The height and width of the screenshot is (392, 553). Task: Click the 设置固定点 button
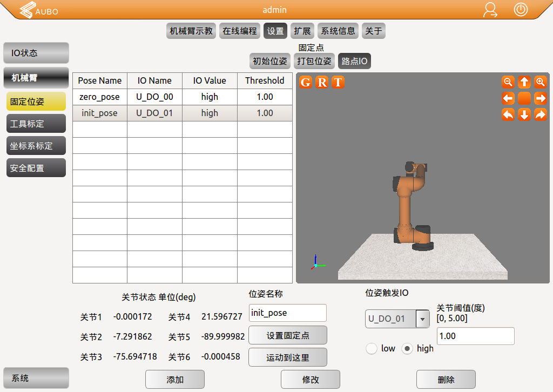point(287,335)
